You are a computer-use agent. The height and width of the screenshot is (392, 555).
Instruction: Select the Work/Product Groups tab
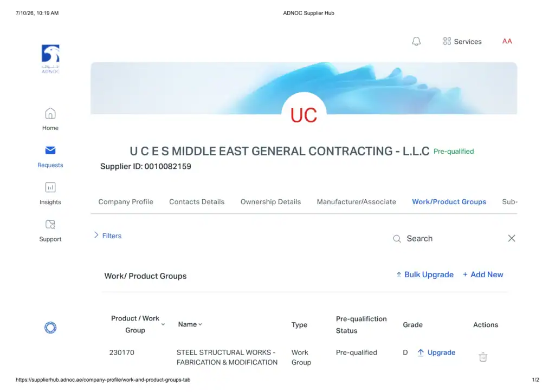[449, 202]
